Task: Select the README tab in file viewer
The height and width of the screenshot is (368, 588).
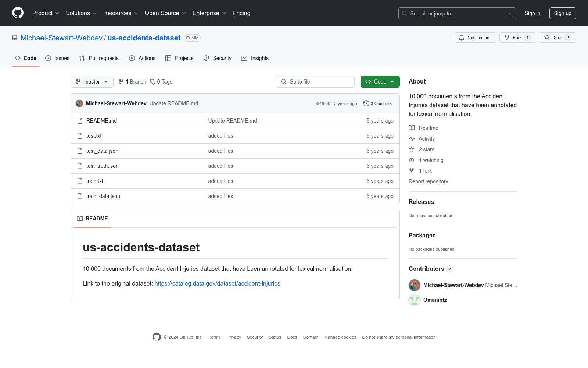Action: (x=92, y=219)
